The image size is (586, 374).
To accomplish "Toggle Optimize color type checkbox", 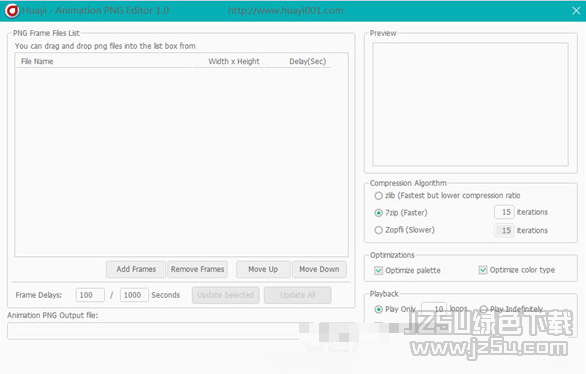I will click(483, 270).
